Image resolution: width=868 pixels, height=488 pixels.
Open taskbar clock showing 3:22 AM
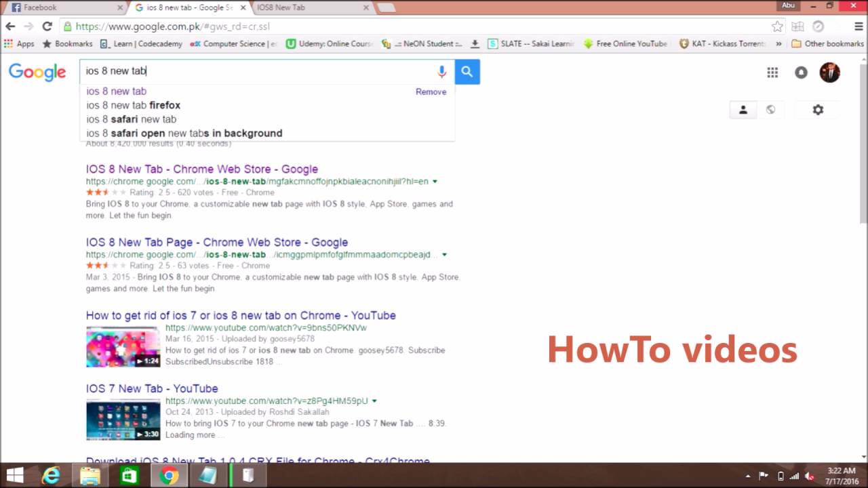coord(842,476)
